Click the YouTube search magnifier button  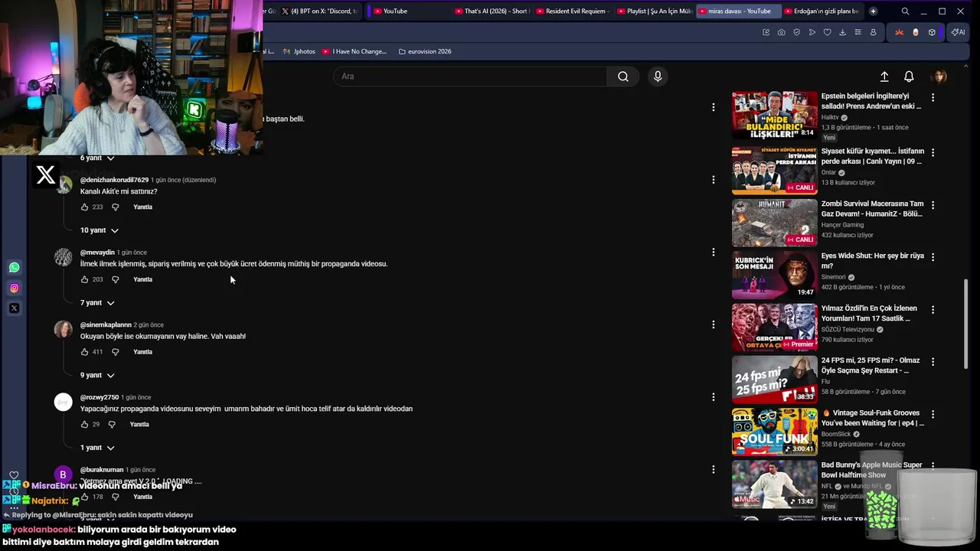622,77
